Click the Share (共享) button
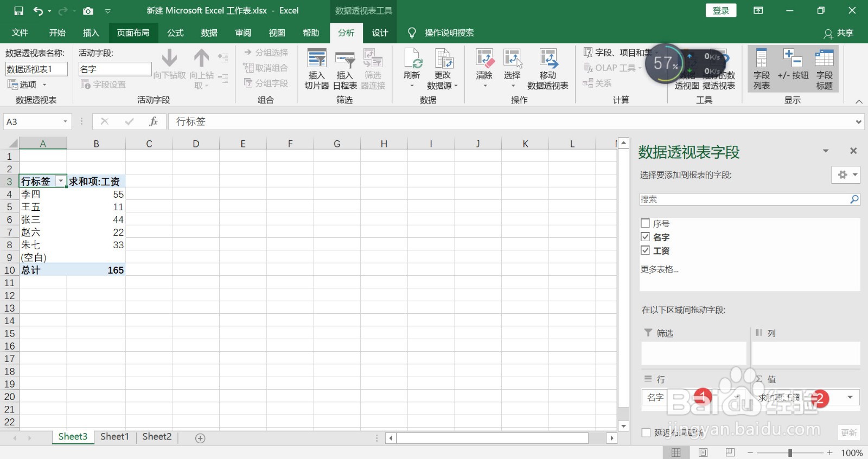The height and width of the screenshot is (459, 868). point(839,33)
